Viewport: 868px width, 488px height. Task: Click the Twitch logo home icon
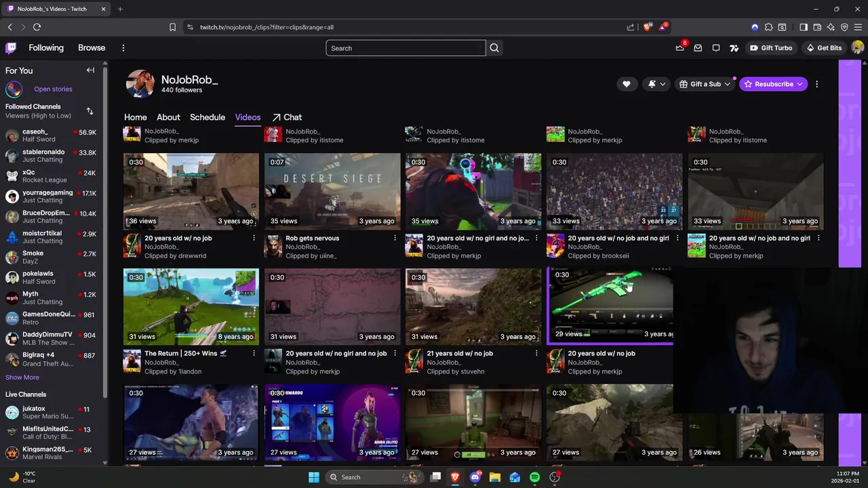[11, 48]
